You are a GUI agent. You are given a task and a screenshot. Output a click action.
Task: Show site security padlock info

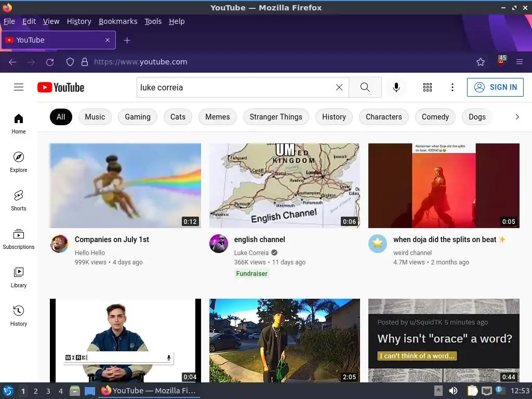(85, 62)
